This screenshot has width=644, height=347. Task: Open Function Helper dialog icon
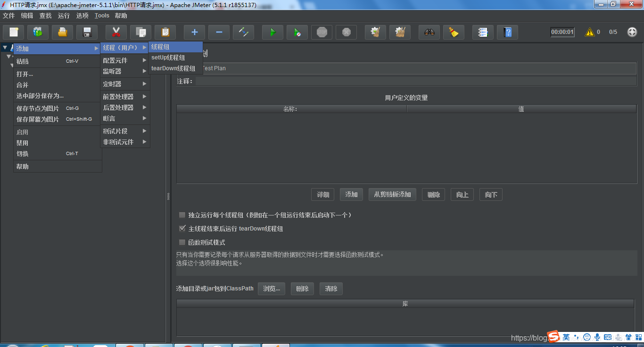(x=483, y=32)
